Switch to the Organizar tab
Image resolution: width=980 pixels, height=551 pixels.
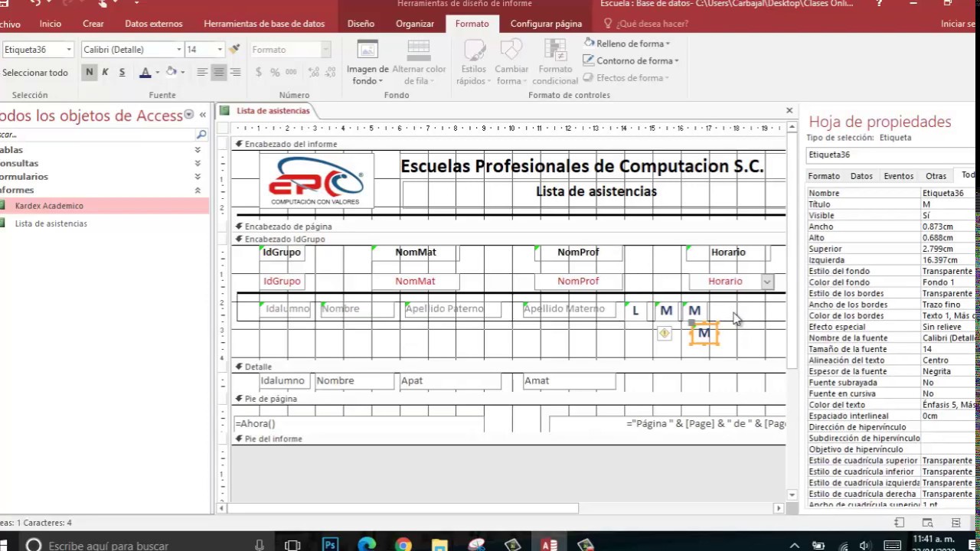click(415, 24)
